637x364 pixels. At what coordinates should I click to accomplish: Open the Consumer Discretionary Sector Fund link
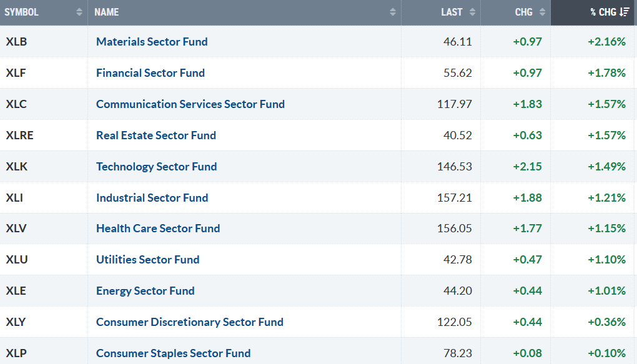click(x=190, y=322)
